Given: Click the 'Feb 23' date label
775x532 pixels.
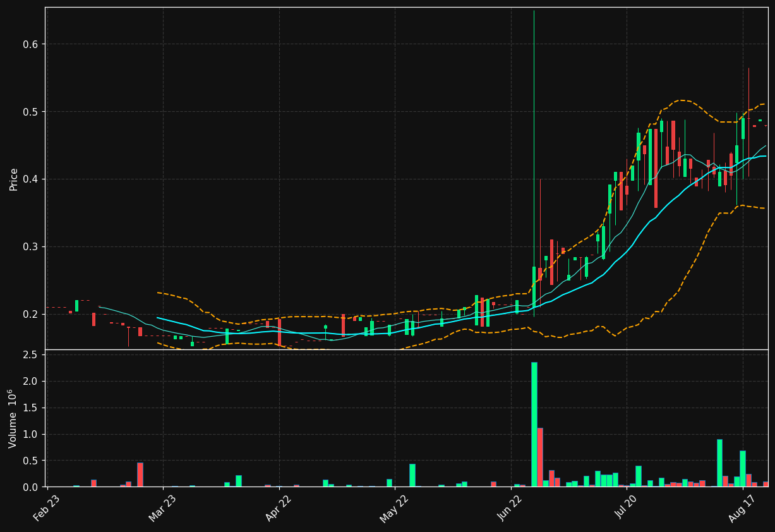Looking at the screenshot, I should pyautogui.click(x=47, y=508).
